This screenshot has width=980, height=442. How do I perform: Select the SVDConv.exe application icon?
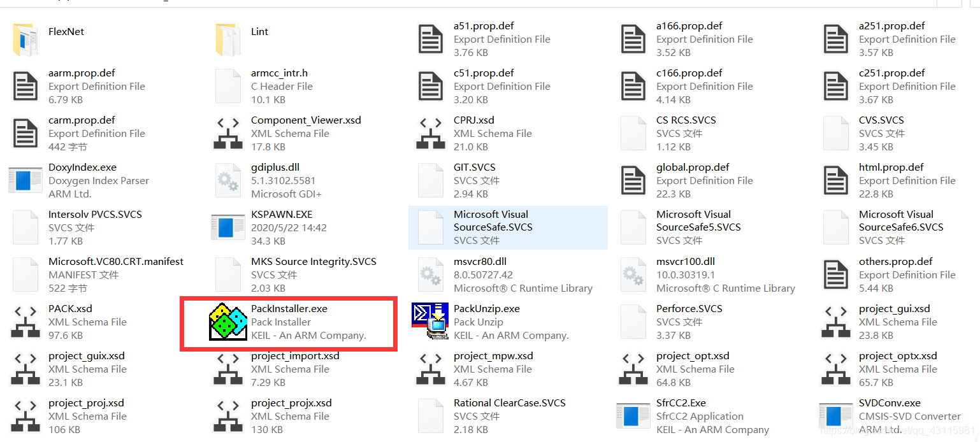(x=836, y=417)
